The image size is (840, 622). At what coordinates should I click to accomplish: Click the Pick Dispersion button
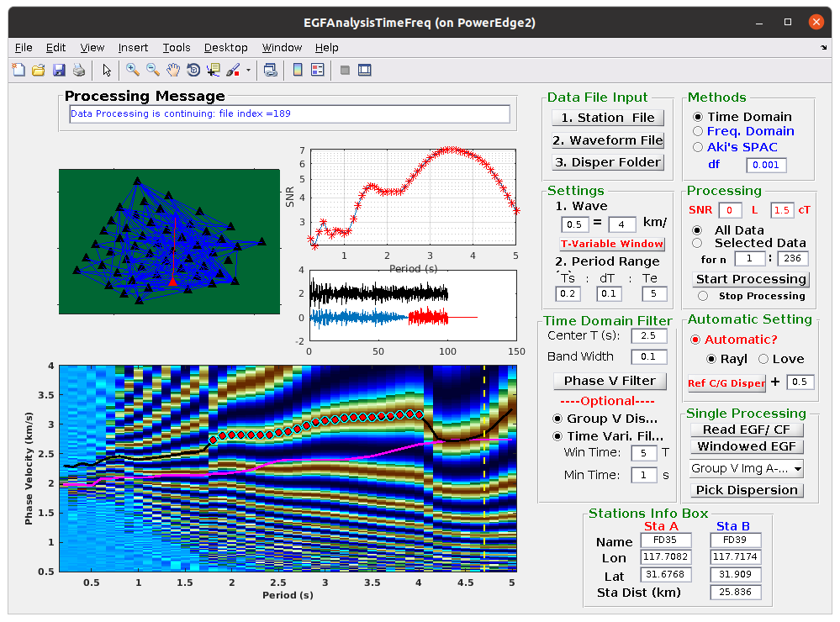[x=747, y=490]
